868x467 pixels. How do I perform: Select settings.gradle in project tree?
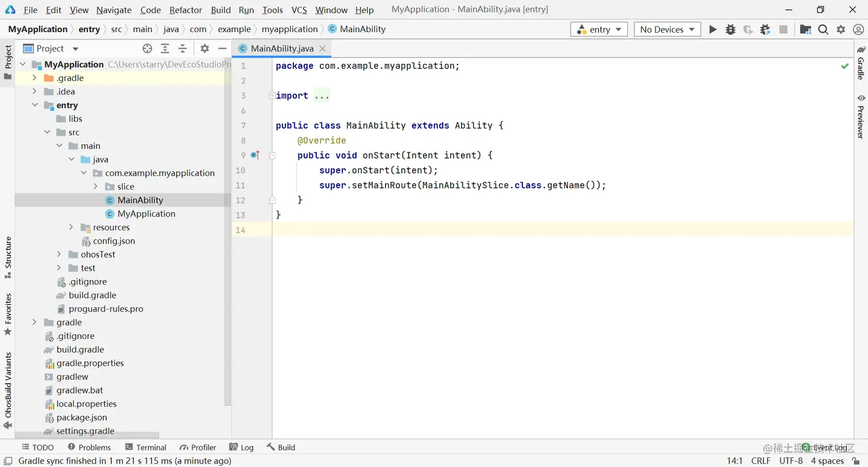[85, 431]
